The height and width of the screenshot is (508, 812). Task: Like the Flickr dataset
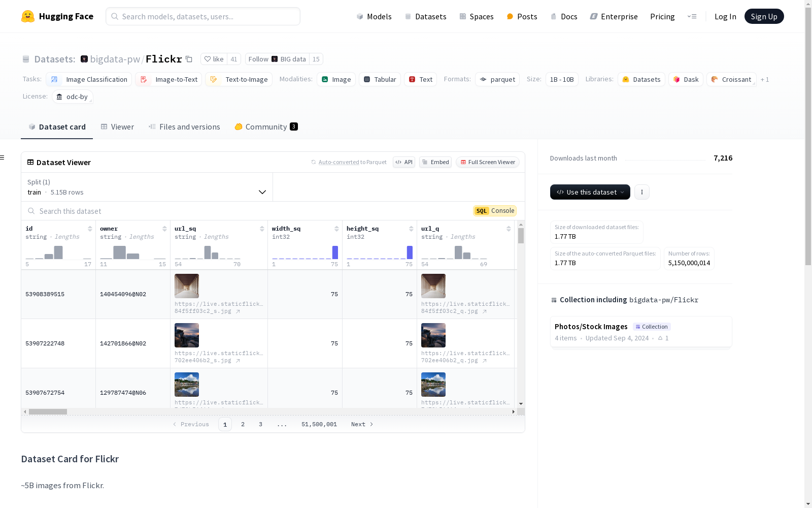coord(214,59)
